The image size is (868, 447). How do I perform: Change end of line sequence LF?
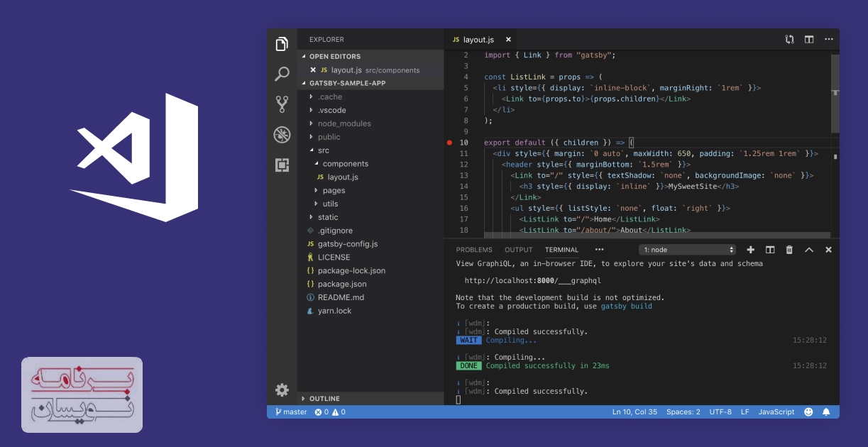click(x=745, y=412)
